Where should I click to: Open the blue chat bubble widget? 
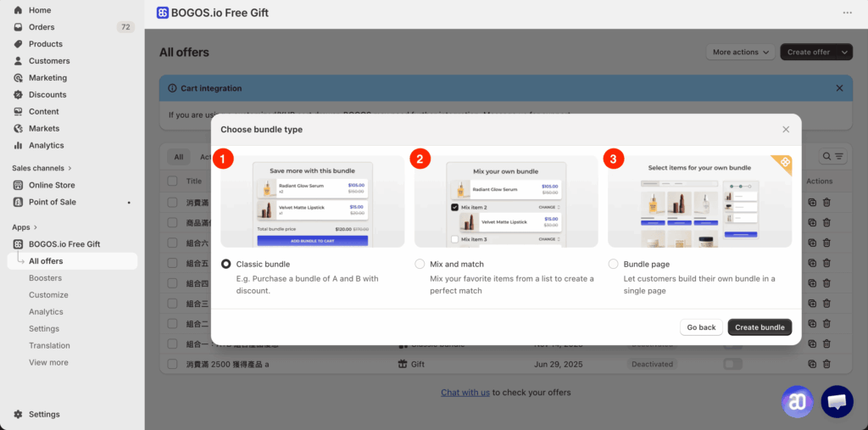837,402
